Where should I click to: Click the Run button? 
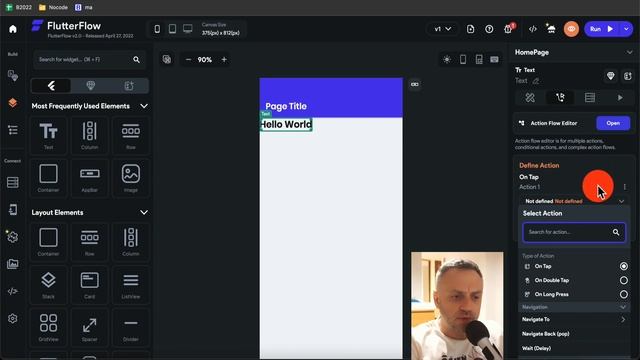click(x=602, y=29)
